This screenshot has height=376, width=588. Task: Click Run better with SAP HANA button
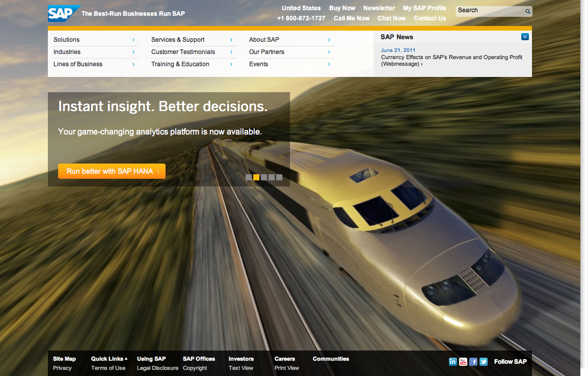tap(112, 171)
